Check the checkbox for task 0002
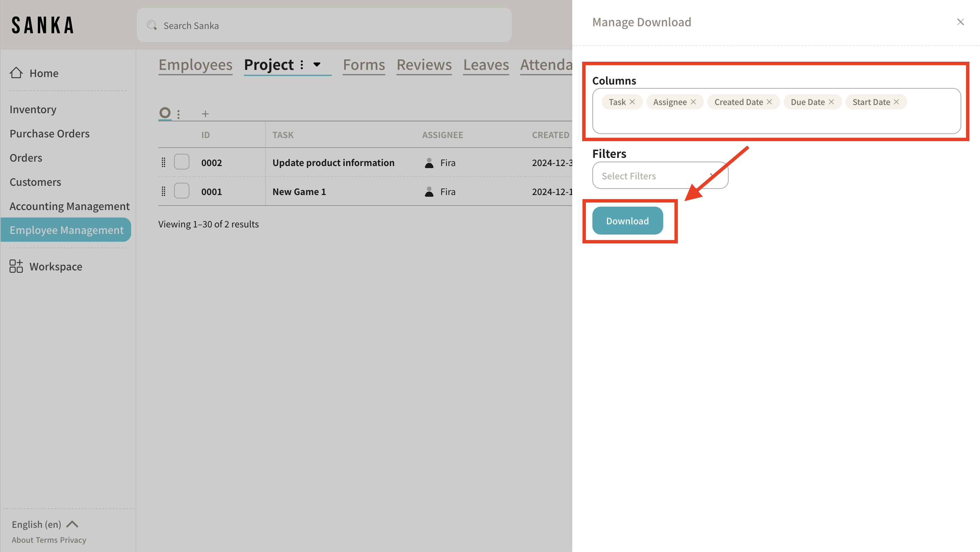Viewport: 980px width, 552px height. click(x=182, y=162)
